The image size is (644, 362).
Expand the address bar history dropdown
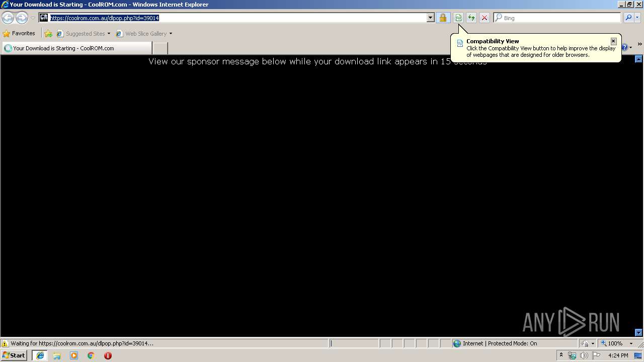(430, 18)
